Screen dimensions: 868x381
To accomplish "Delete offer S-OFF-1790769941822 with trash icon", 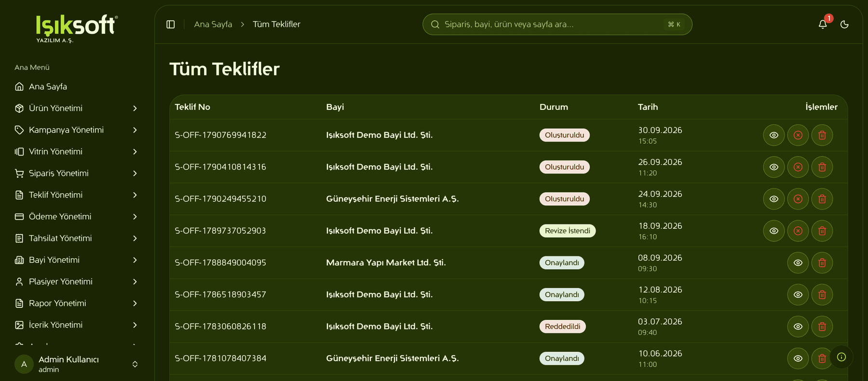I will (822, 135).
